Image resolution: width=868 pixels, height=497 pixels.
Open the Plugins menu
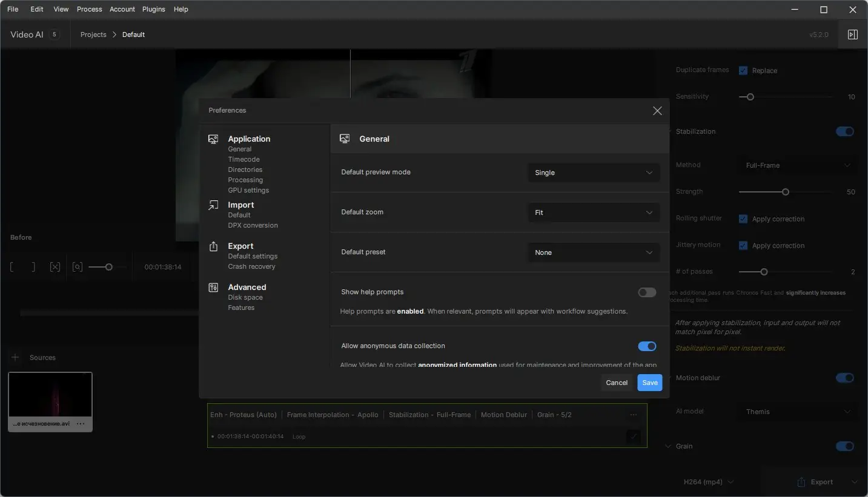tap(154, 9)
